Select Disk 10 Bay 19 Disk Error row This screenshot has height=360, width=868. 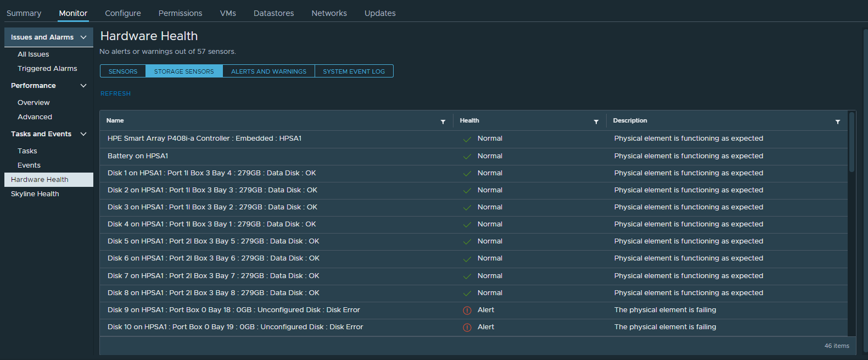coord(474,328)
